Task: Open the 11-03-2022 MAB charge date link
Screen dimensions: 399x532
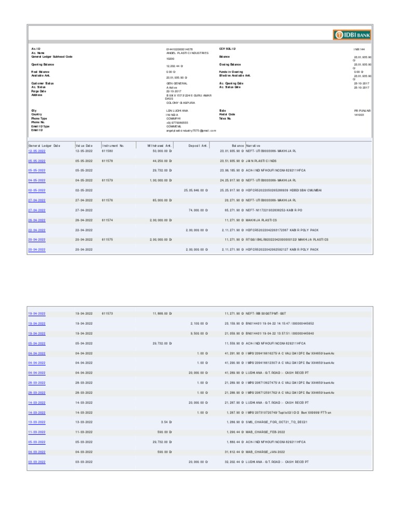Action: click(x=37, y=432)
